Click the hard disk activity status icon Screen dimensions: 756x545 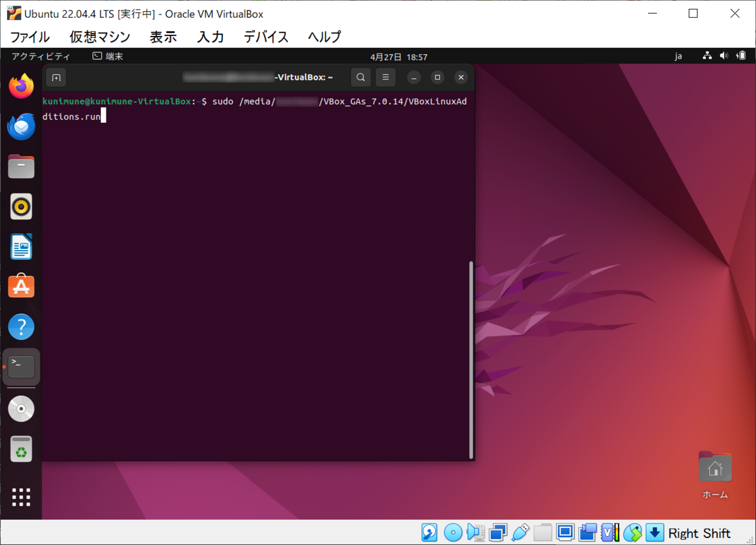coord(430,532)
